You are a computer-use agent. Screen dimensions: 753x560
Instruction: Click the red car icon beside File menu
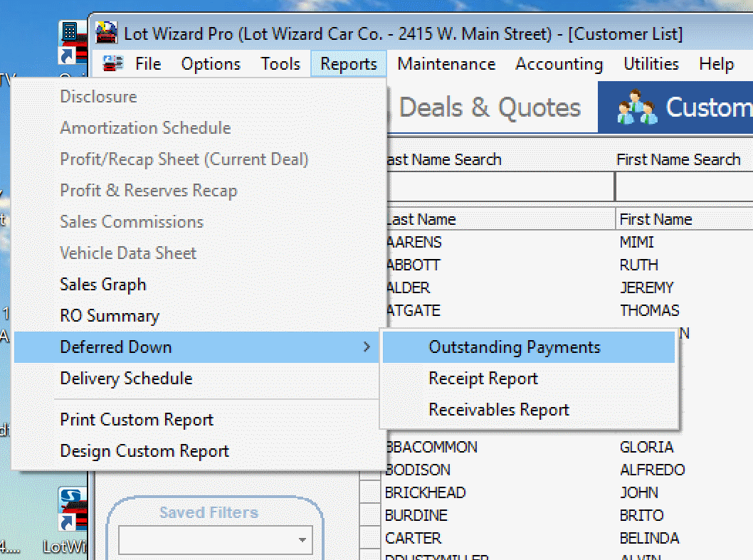112,63
